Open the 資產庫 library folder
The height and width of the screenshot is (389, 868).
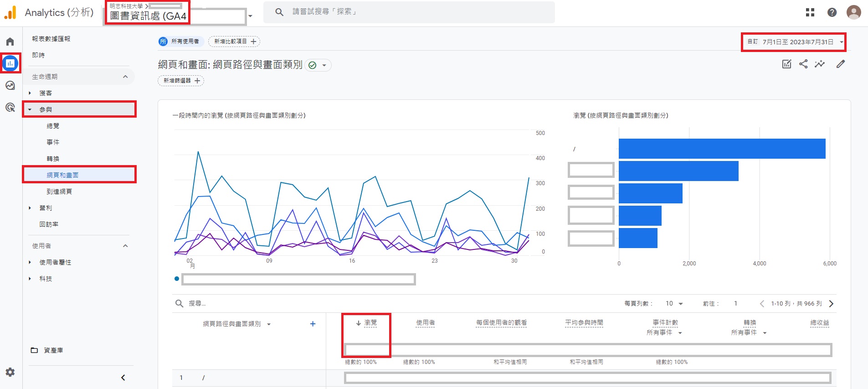47,350
